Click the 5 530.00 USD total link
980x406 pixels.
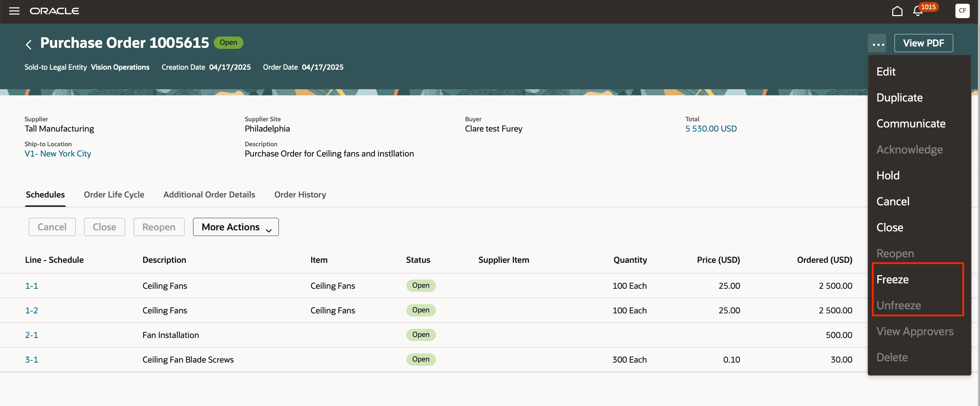710,129
